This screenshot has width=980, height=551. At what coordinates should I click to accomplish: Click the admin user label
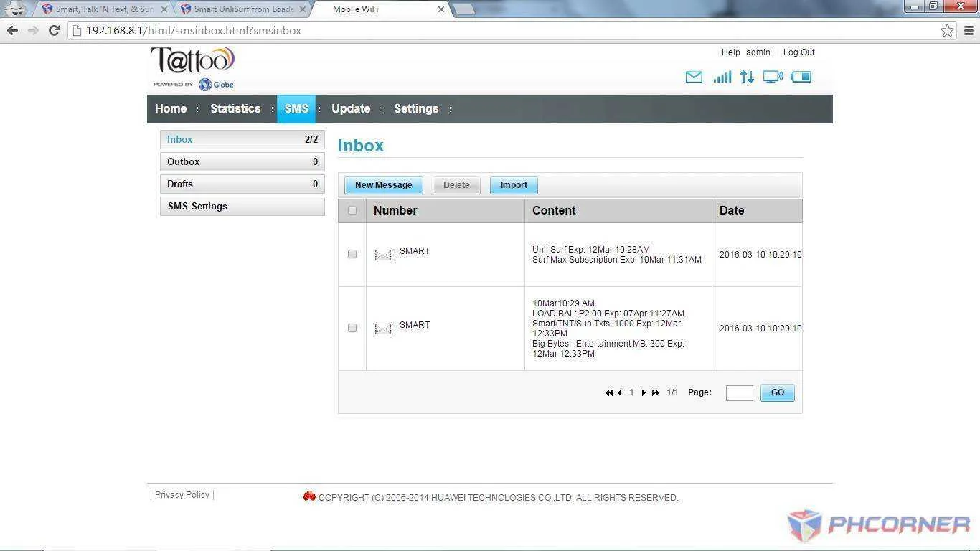(x=758, y=52)
